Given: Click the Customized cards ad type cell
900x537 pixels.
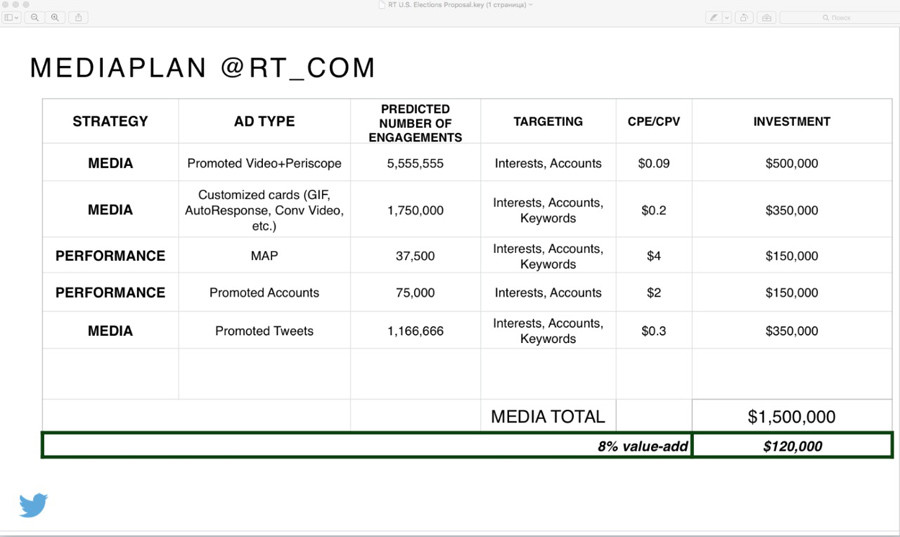Looking at the screenshot, I should pyautogui.click(x=264, y=210).
